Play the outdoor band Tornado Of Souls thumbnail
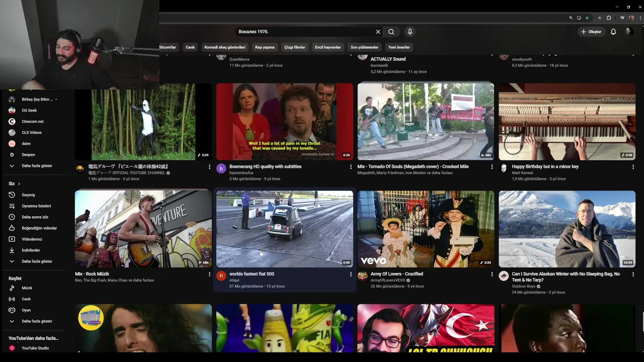 click(426, 122)
